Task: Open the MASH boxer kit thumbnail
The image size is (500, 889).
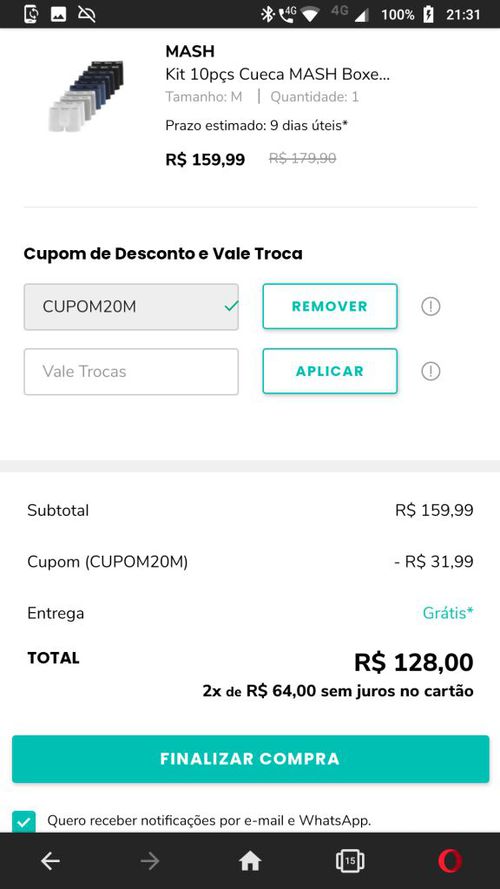Action: coord(86,95)
